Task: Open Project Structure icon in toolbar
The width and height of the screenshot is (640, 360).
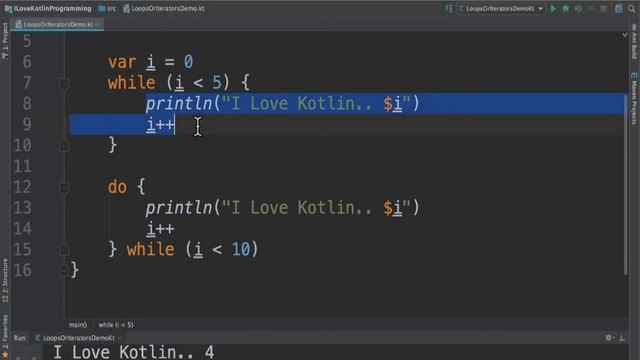Action: click(x=619, y=8)
